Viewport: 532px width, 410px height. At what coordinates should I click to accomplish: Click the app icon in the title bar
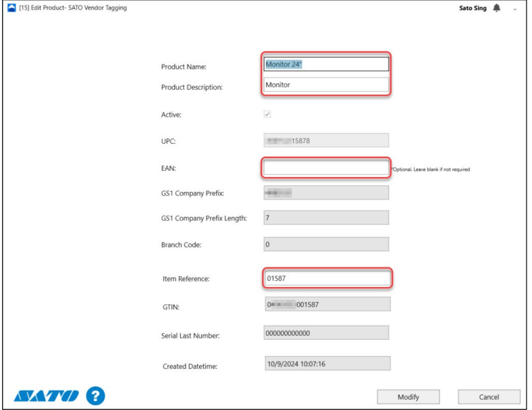[9, 8]
